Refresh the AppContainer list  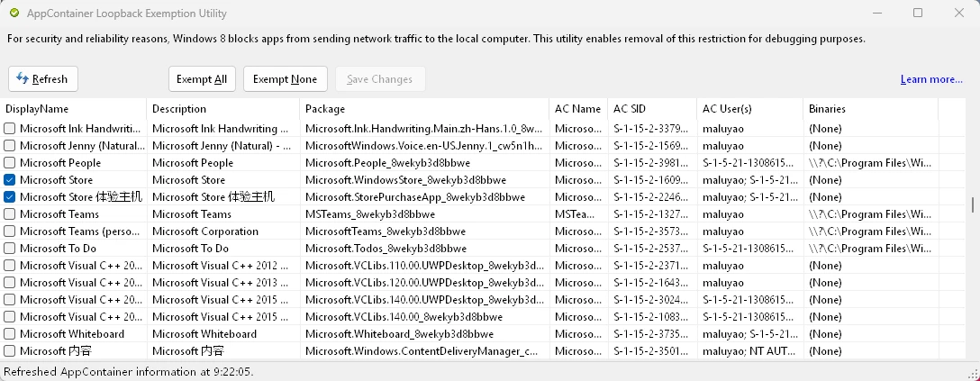[x=43, y=78]
